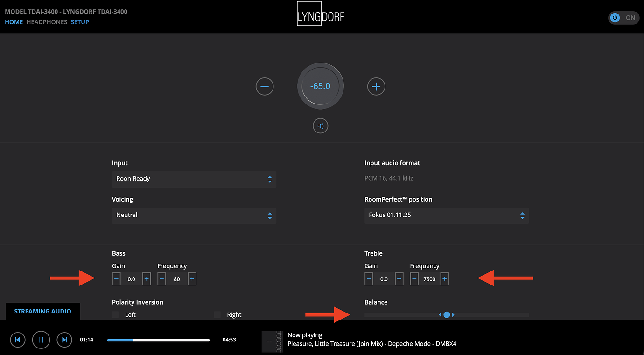Go to the HEADPHONES tab
The height and width of the screenshot is (355, 644).
tap(47, 22)
